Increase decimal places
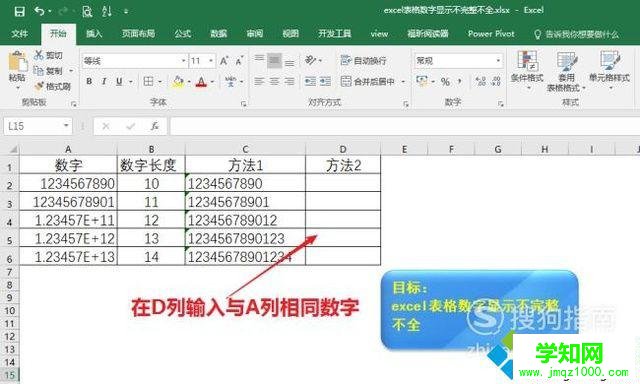The height and width of the screenshot is (384, 640). (481, 82)
